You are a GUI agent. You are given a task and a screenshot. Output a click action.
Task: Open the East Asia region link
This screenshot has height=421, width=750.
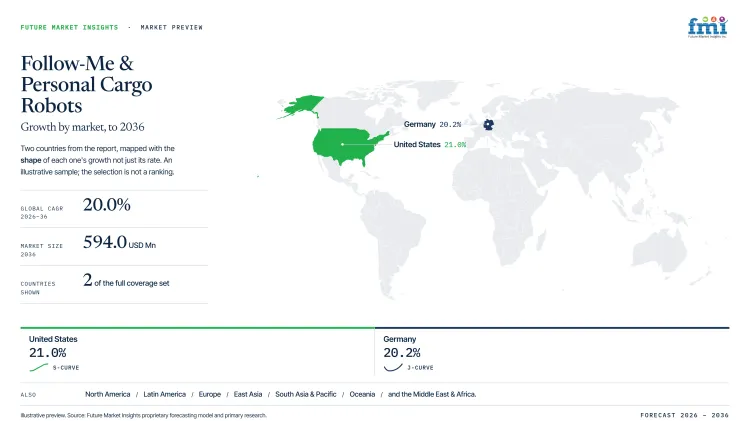coord(248,394)
